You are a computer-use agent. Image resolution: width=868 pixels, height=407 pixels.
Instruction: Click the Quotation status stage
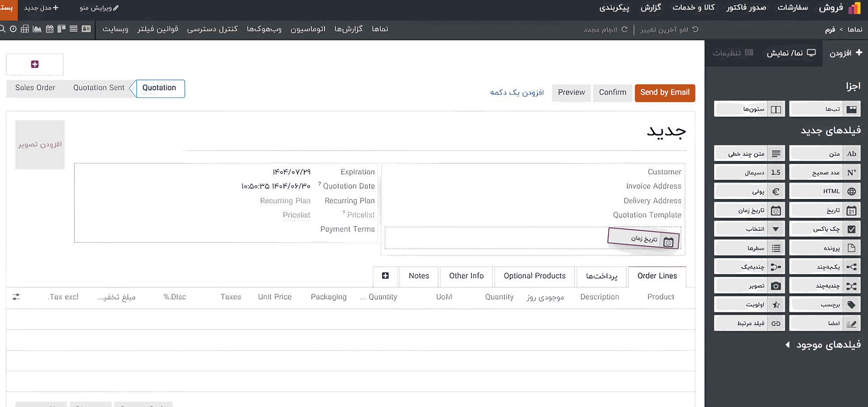[x=160, y=88]
